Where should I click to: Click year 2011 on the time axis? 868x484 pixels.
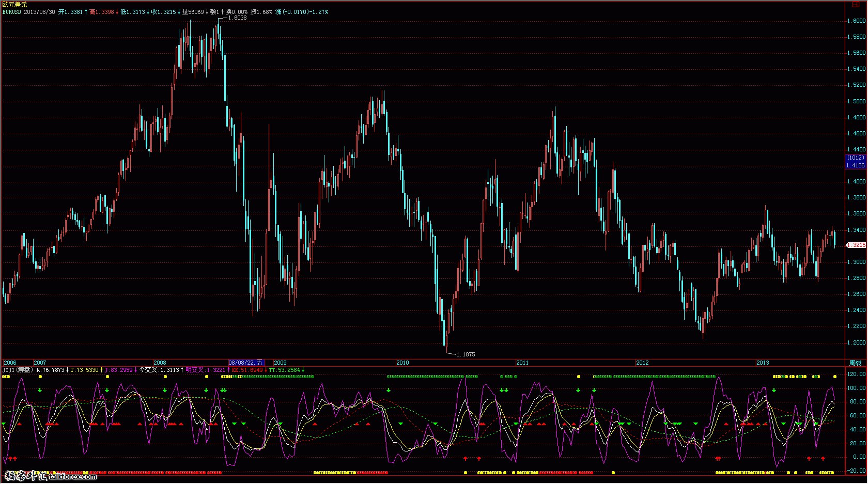(x=522, y=363)
